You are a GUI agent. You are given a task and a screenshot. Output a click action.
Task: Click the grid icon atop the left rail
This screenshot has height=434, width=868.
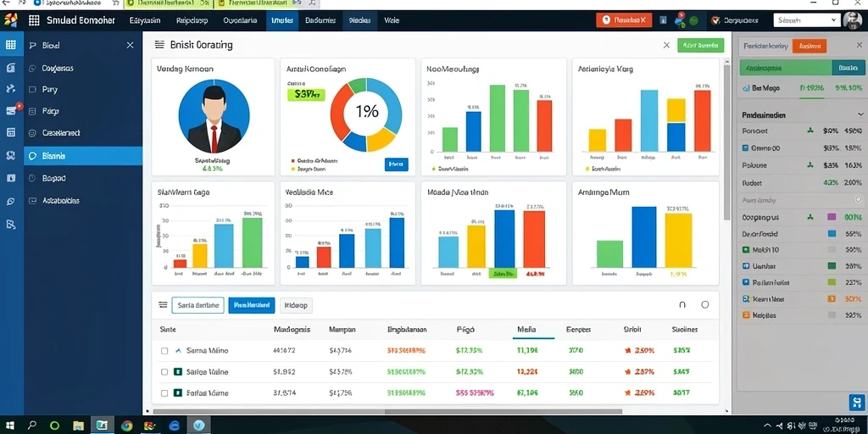(x=10, y=45)
